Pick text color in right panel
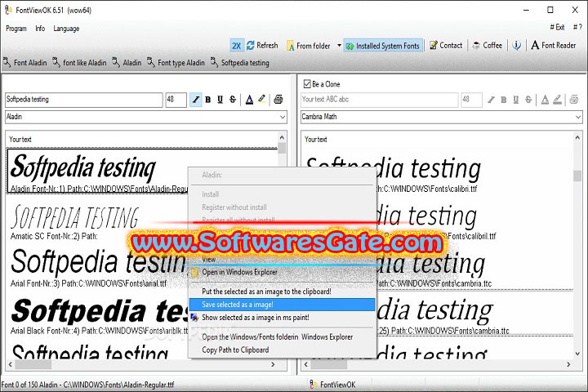This screenshot has width=588, height=392. 545,100
